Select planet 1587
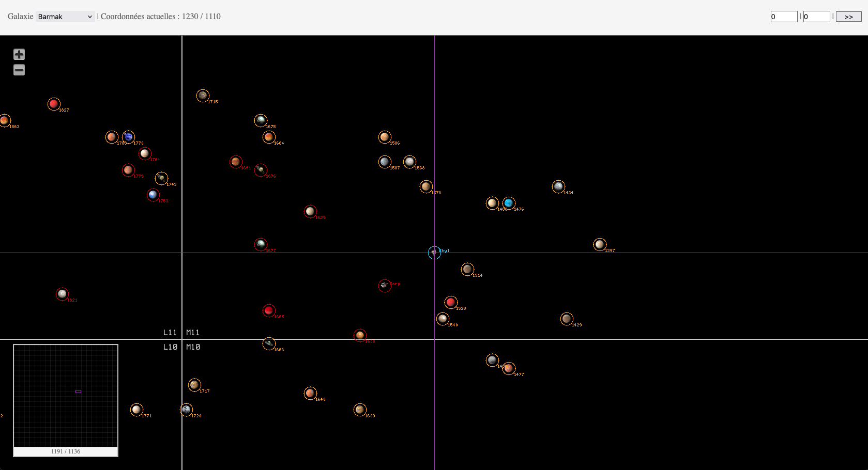Screen dimensions: 868x470 tap(385, 162)
